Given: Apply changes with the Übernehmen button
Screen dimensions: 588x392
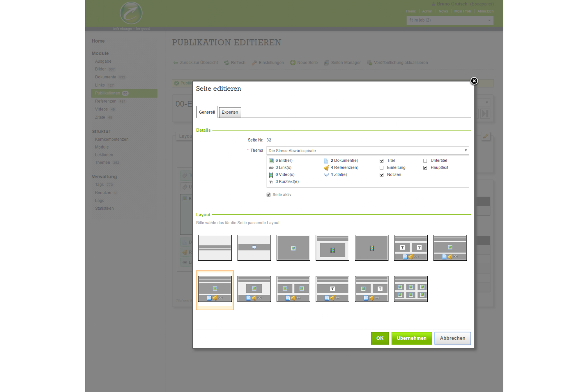Looking at the screenshot, I should point(411,338).
